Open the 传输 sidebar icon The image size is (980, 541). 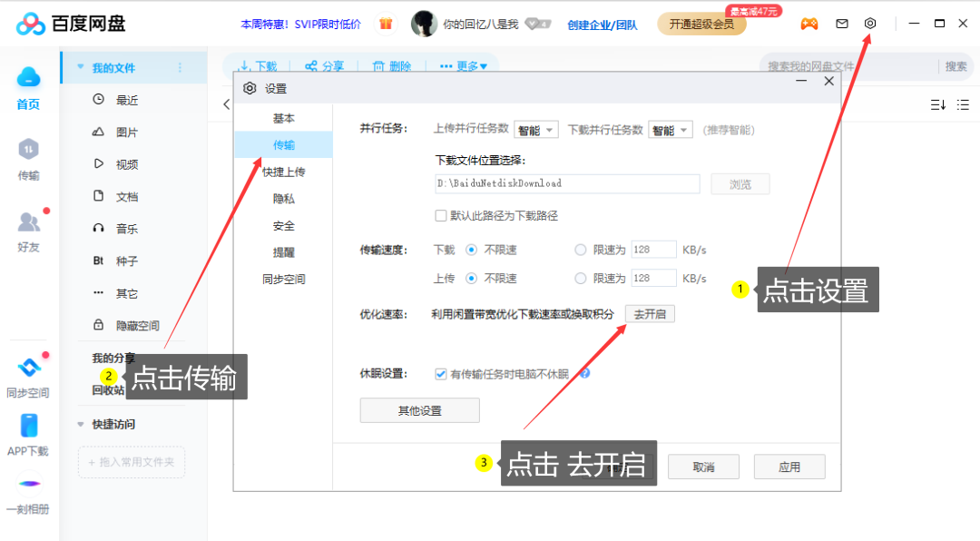point(28,149)
